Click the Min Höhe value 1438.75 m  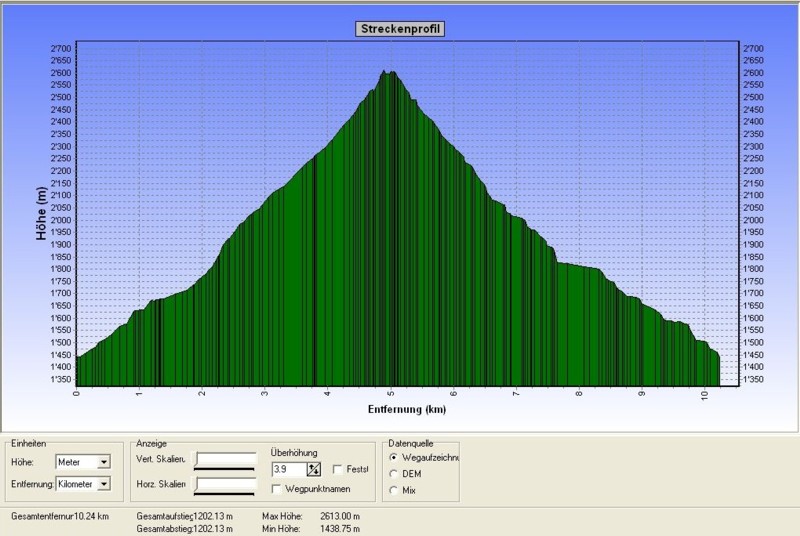[340, 527]
